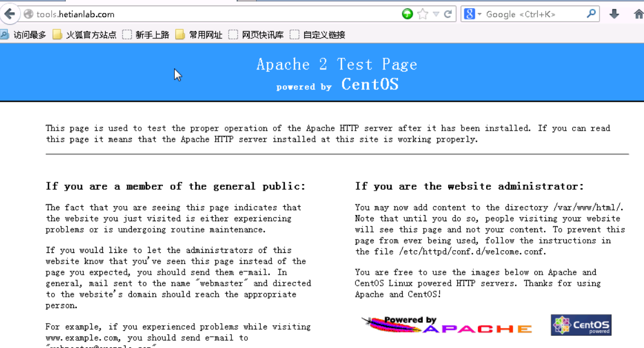Reload the page with the refresh icon
The width and height of the screenshot is (644, 348).
coord(448,14)
